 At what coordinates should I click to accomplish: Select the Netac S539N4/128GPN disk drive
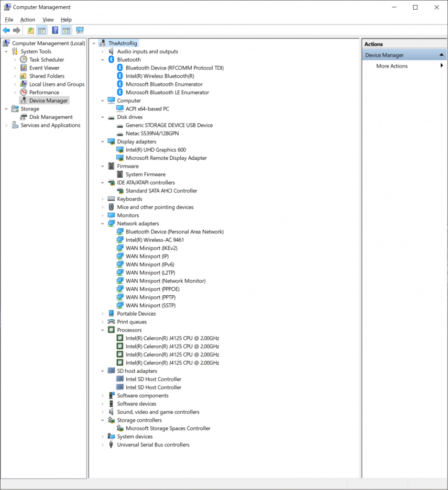153,134
